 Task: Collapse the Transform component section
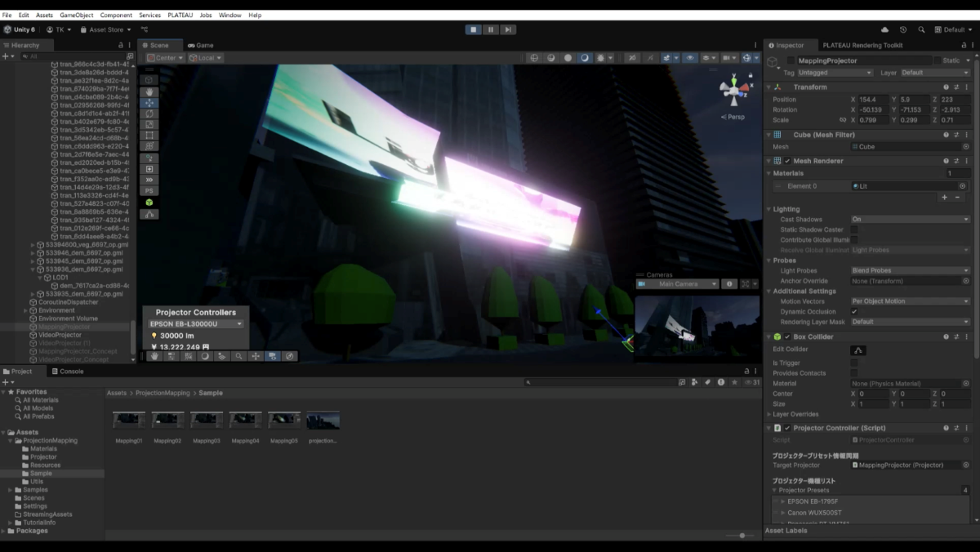coord(769,87)
